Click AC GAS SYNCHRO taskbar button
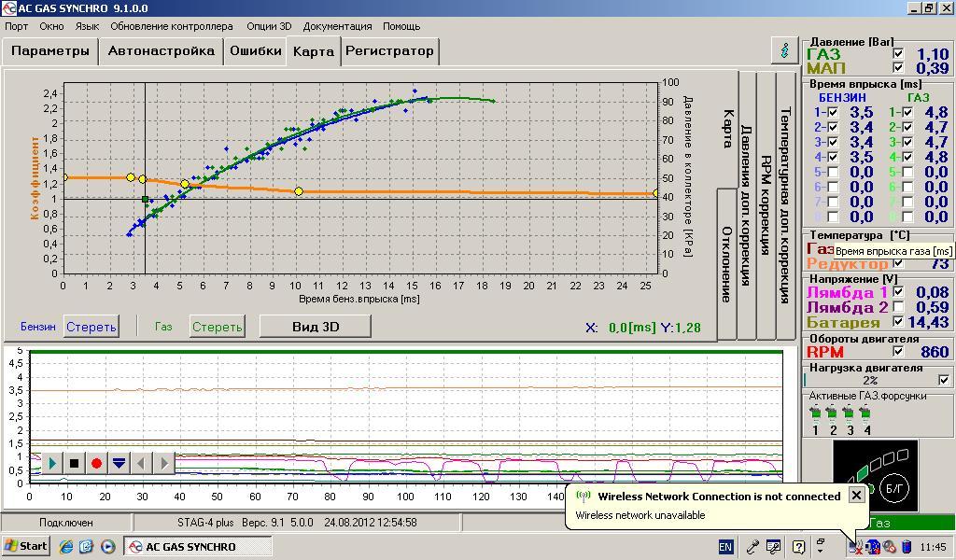 (198, 547)
